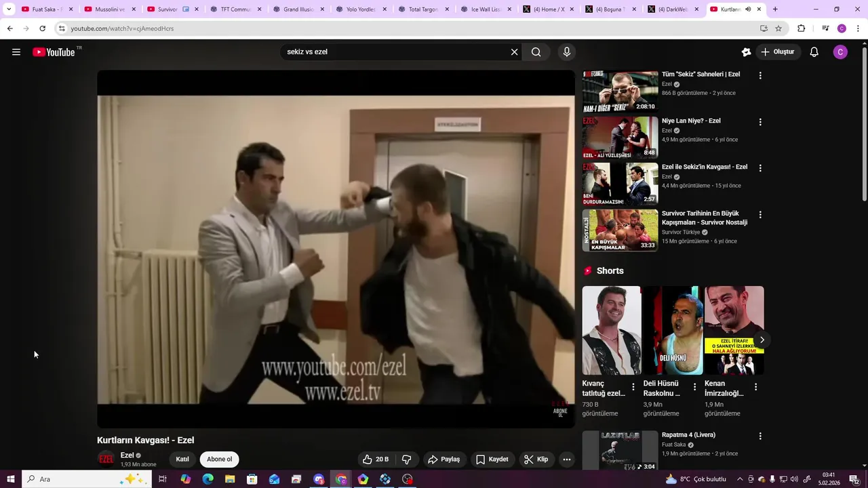868x488 pixels.
Task: Click Kaydet save button
Action: (492, 460)
